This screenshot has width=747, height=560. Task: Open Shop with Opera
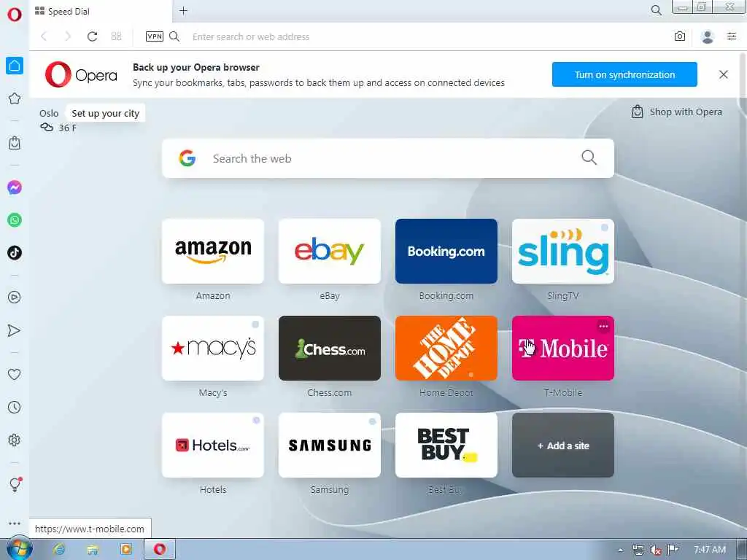pyautogui.click(x=677, y=112)
